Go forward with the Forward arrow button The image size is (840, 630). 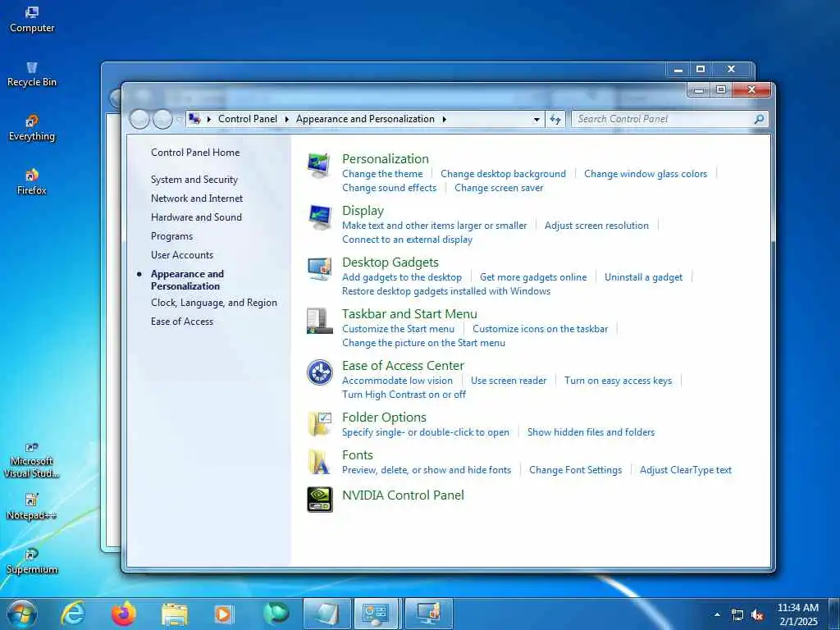pyautogui.click(x=162, y=119)
